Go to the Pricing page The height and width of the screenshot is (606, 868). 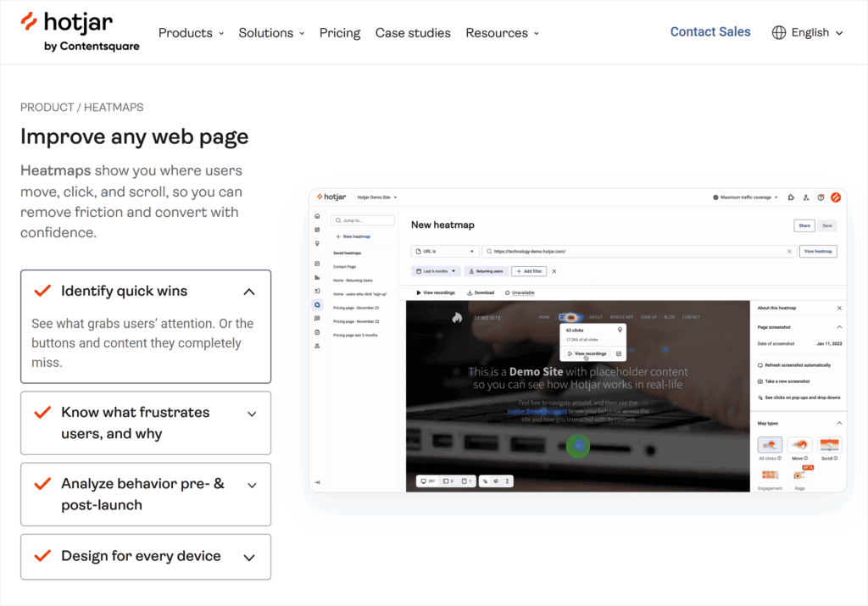tap(340, 33)
